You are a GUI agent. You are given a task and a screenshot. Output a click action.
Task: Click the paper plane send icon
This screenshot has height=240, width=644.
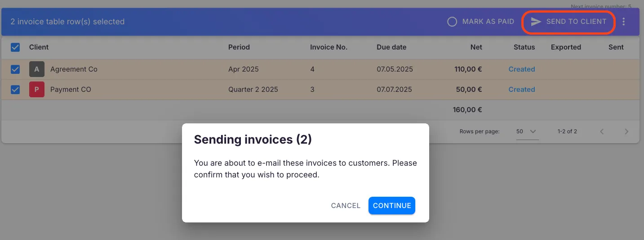pos(535,22)
